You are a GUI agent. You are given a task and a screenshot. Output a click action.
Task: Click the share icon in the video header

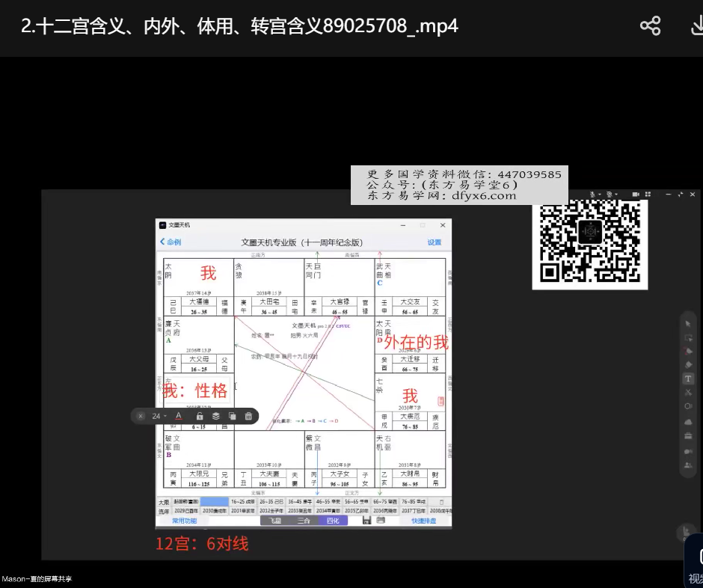650,26
